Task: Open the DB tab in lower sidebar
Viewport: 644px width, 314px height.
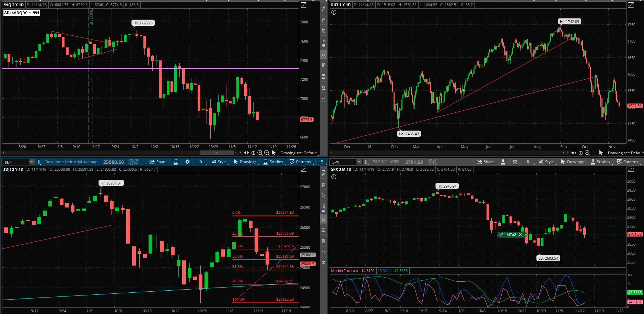Action: coord(323,241)
